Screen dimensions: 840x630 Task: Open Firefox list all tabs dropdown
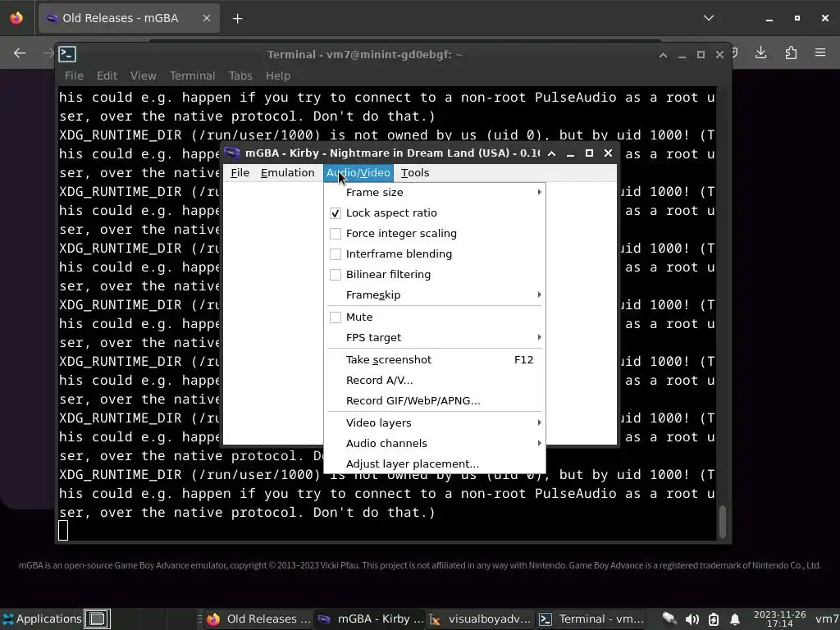pyautogui.click(x=708, y=18)
